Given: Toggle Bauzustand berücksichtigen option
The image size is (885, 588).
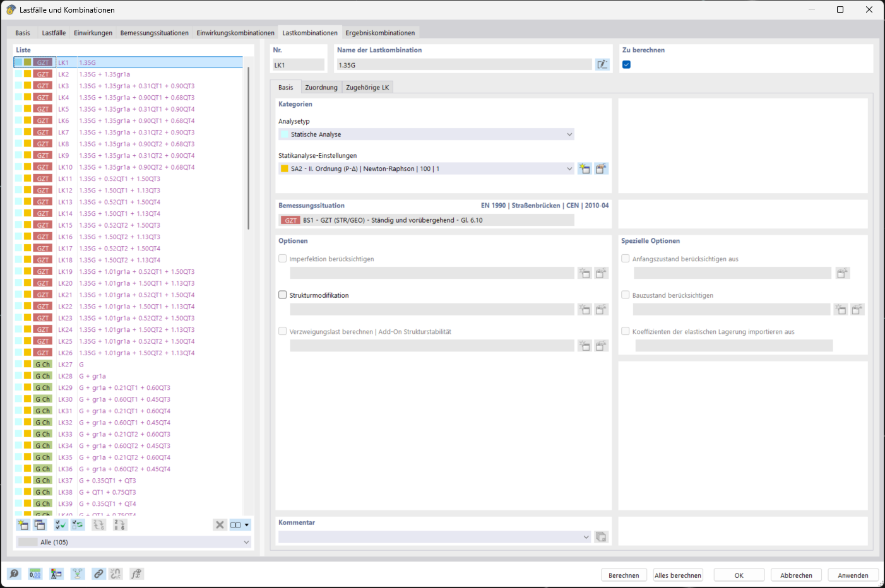Looking at the screenshot, I should pos(626,295).
